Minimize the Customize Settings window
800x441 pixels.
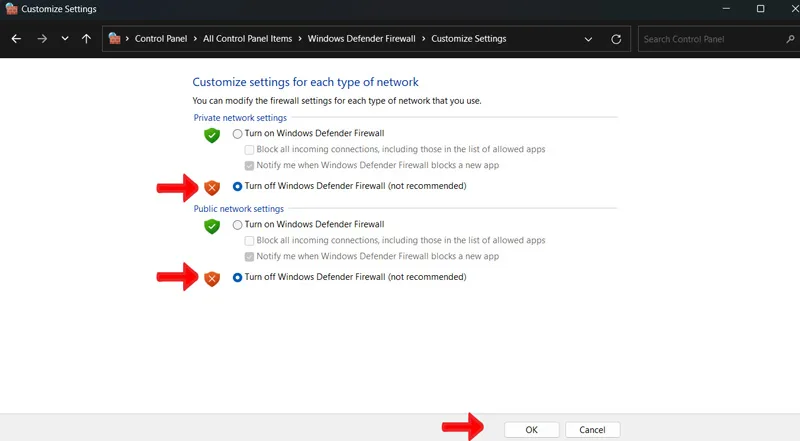coord(726,9)
